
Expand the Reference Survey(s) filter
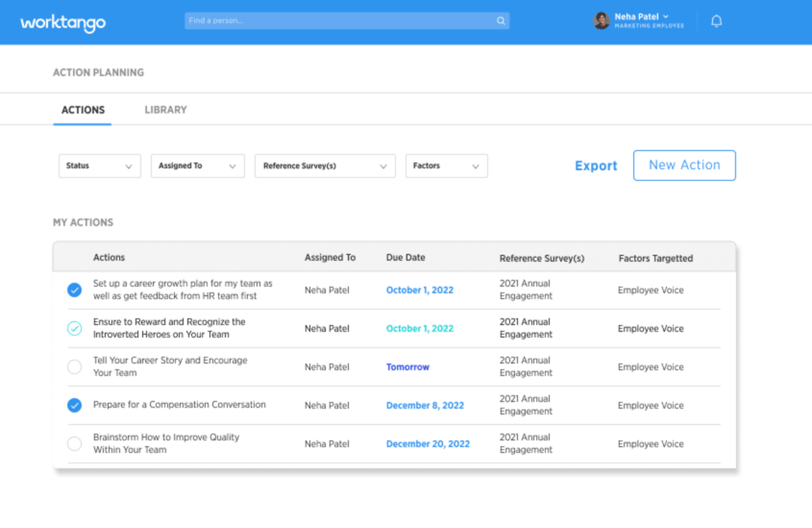click(324, 165)
